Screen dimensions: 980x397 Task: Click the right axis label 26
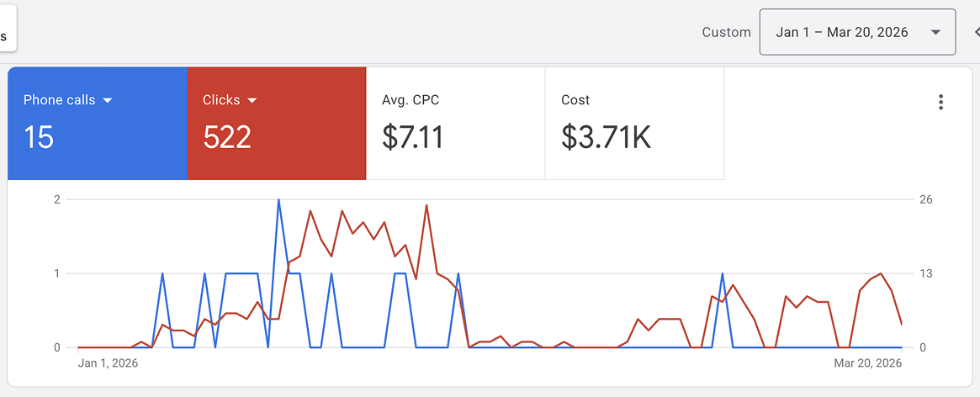pyautogui.click(x=926, y=199)
